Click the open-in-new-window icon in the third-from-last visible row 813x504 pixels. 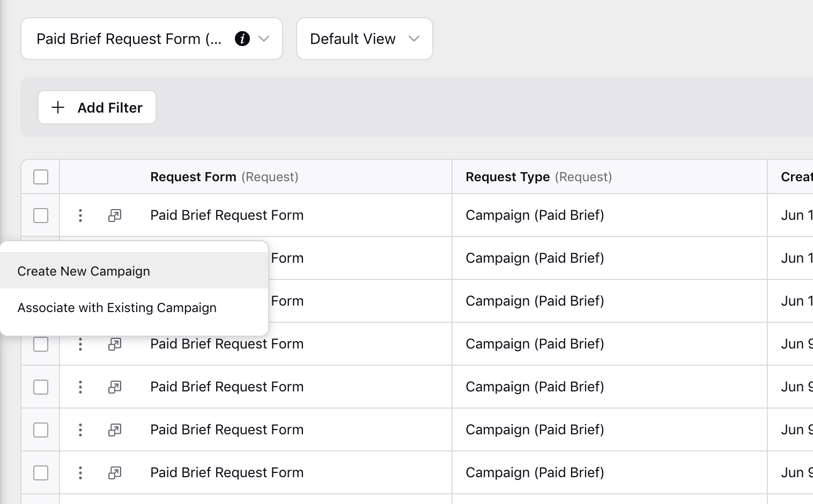tap(115, 387)
